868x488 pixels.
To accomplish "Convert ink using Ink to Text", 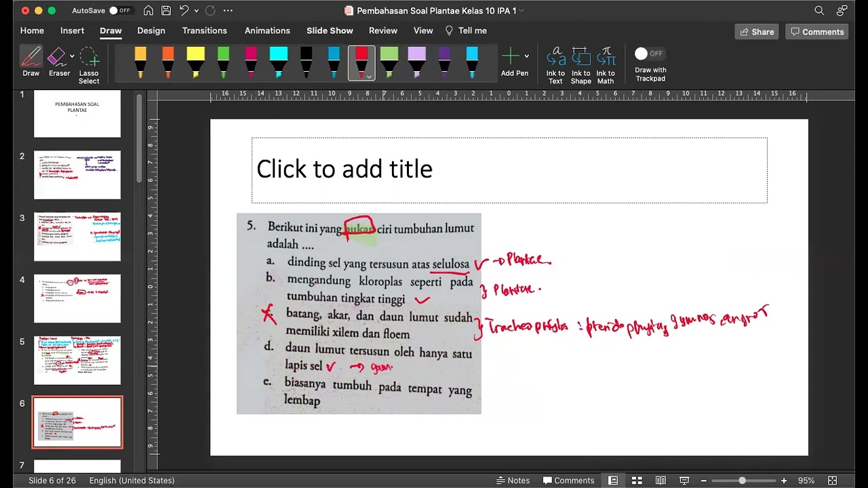I will (555, 65).
